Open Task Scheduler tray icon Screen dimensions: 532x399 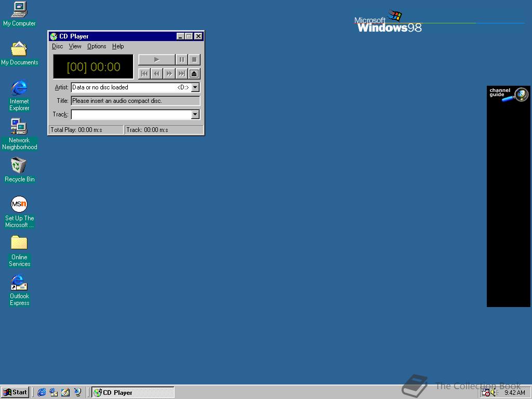click(486, 393)
